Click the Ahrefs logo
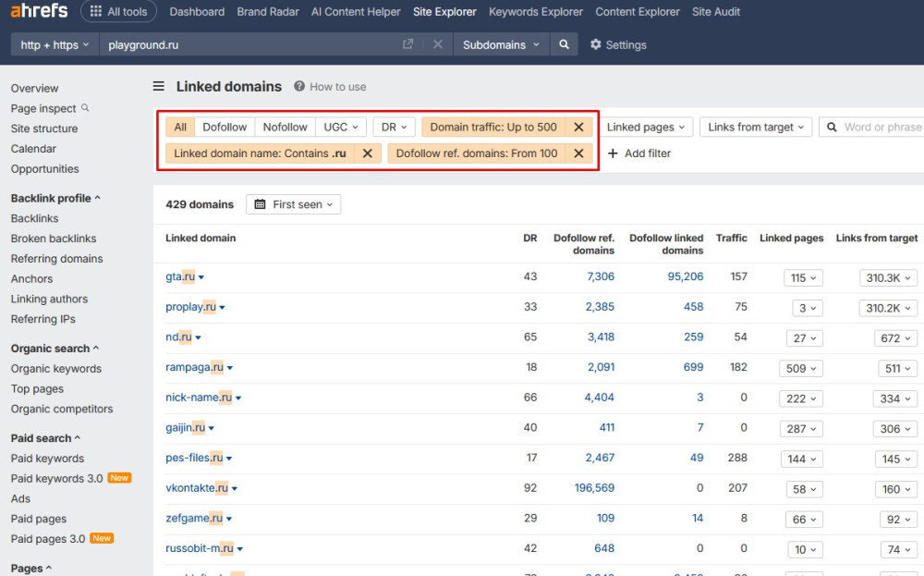This screenshot has height=576, width=924. (x=40, y=12)
